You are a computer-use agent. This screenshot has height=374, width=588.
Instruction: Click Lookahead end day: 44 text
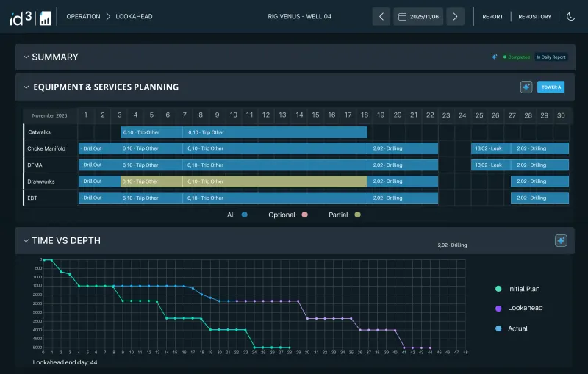[65, 362]
